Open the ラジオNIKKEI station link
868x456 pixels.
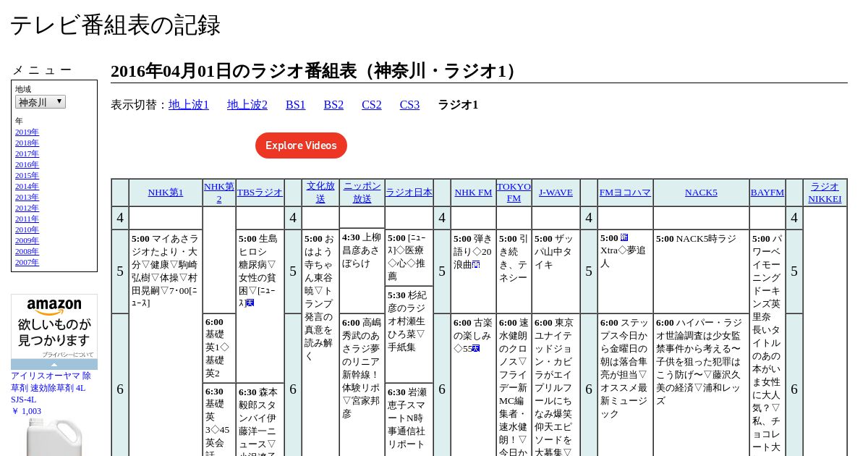pyautogui.click(x=825, y=193)
